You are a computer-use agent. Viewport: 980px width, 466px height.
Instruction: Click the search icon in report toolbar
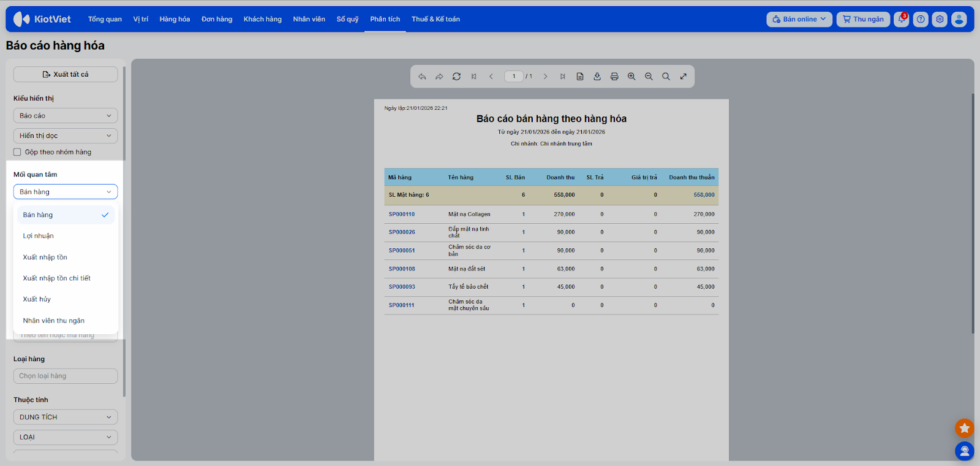point(666,77)
